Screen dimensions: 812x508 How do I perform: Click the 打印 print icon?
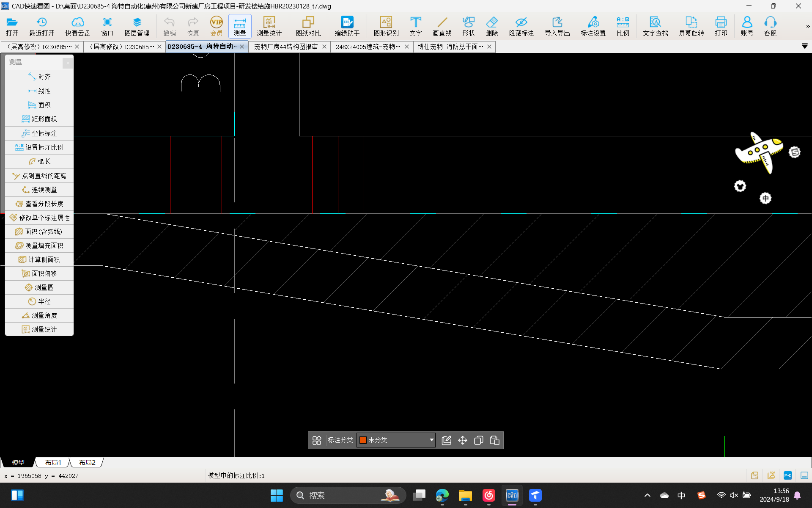click(721, 27)
